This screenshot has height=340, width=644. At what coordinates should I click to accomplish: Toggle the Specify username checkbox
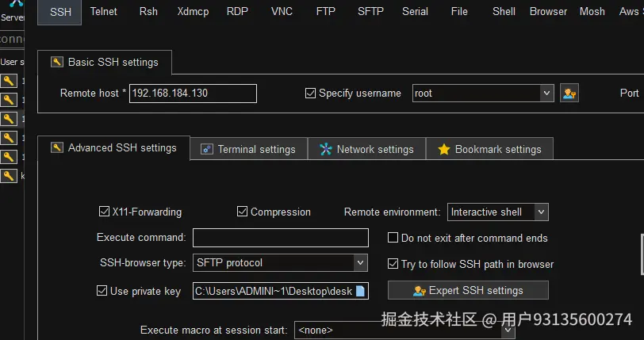pos(310,94)
